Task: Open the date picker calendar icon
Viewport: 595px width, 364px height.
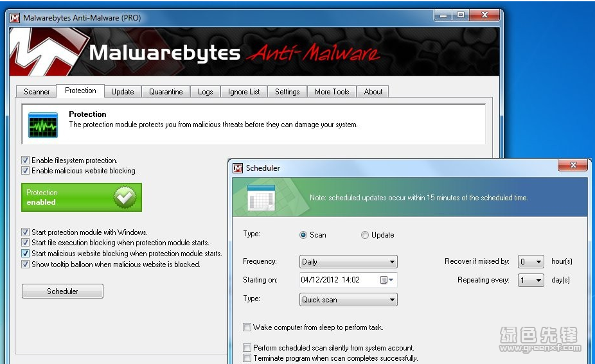Action: click(x=386, y=280)
